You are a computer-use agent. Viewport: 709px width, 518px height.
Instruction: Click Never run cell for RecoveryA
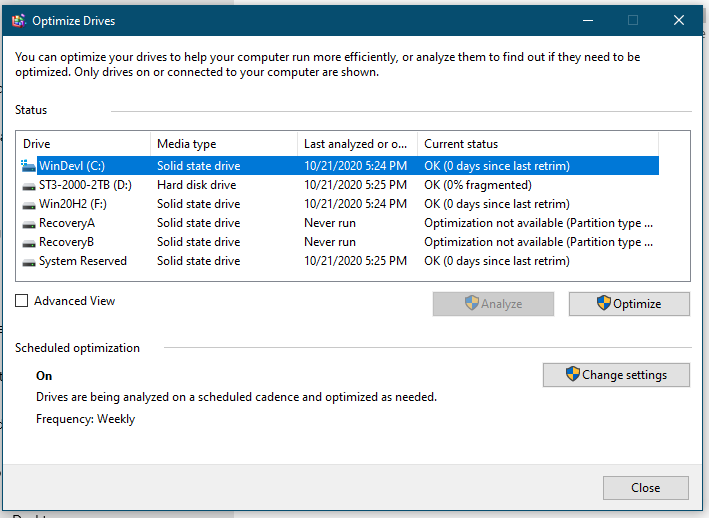tap(330, 223)
